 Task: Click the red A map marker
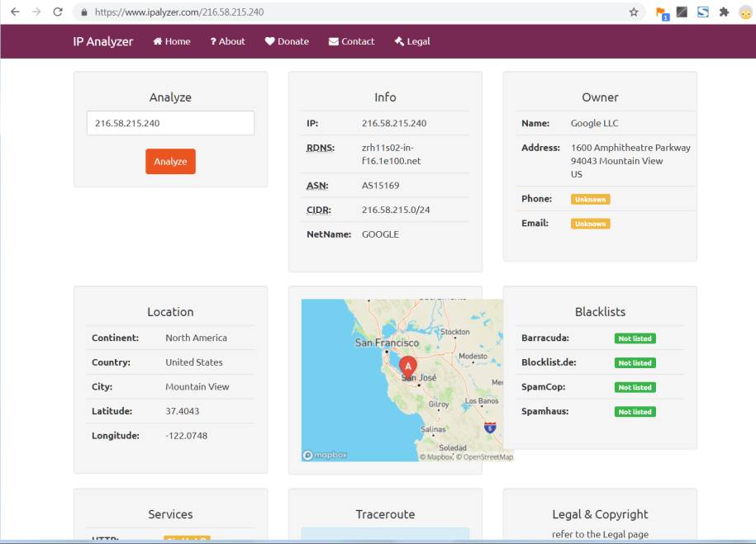tap(407, 365)
